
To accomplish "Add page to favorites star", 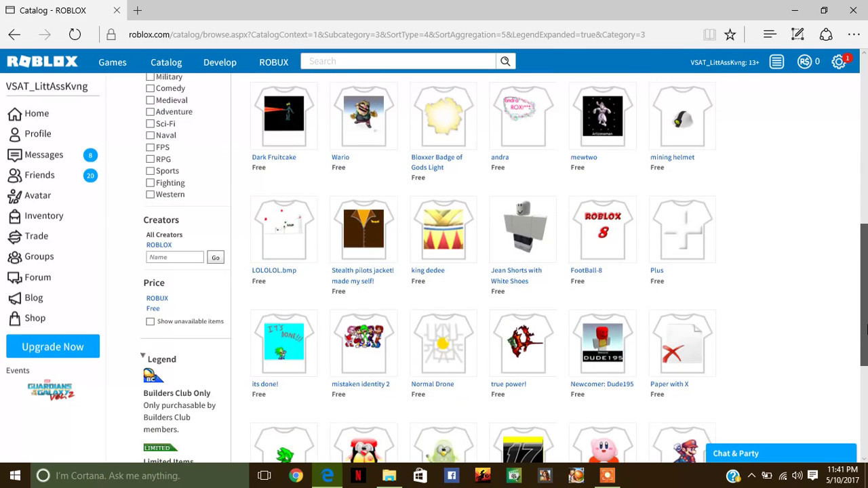I will [730, 35].
